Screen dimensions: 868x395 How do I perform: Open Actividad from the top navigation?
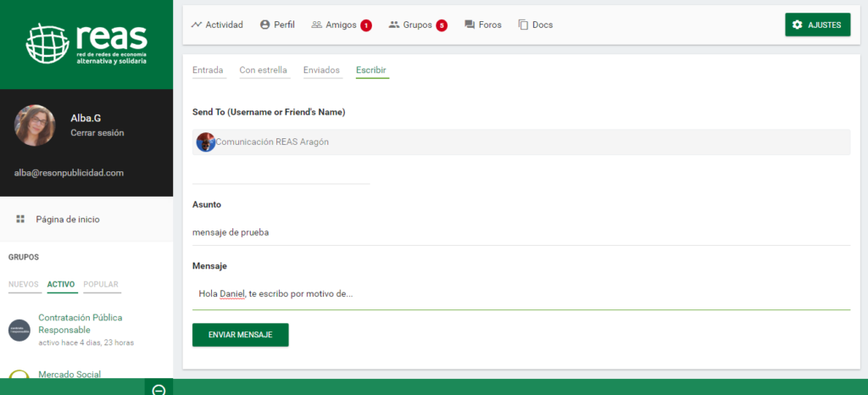click(217, 25)
